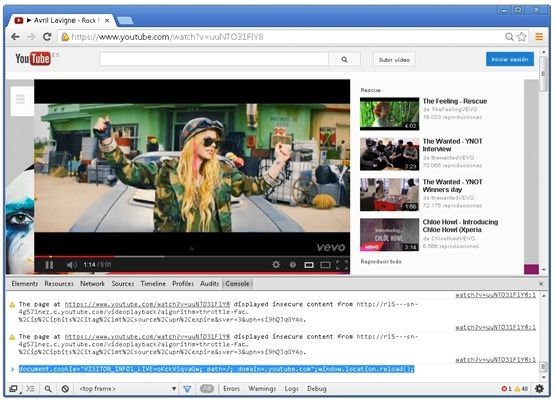554x400 pixels.
Task: Switch to small player size
Action: tap(309, 265)
